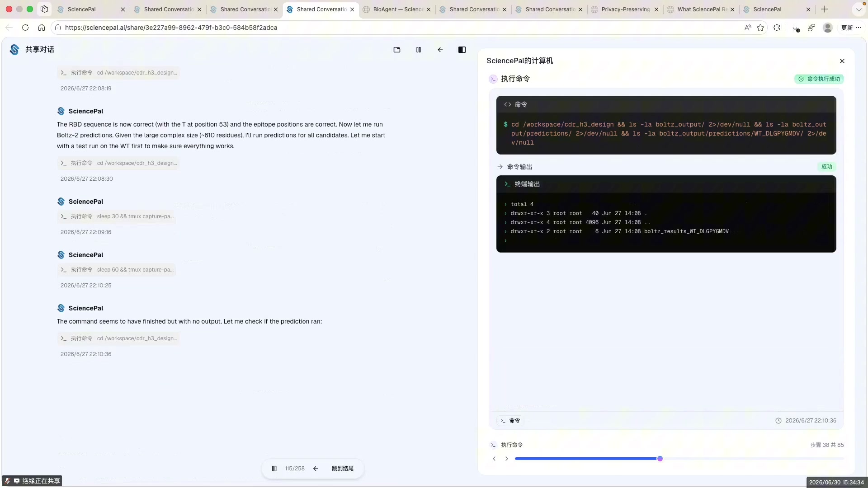
Task: Expand the 命令输出 section arrow
Action: tap(500, 167)
